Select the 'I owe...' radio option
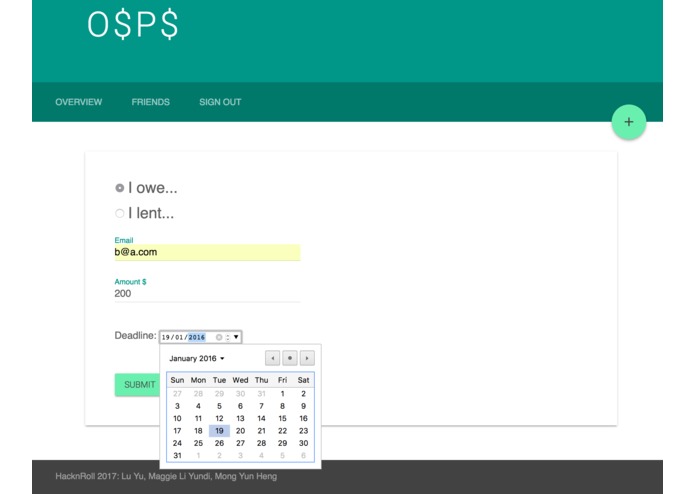 click(120, 188)
